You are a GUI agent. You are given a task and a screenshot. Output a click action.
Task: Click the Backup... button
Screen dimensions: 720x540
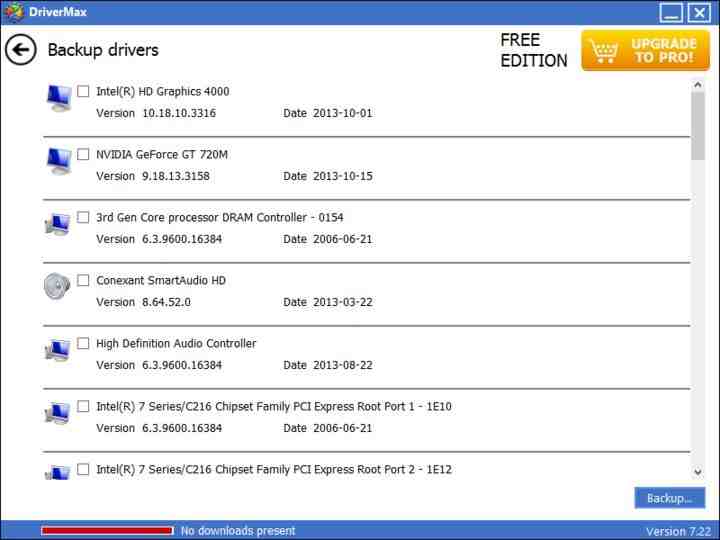point(669,498)
